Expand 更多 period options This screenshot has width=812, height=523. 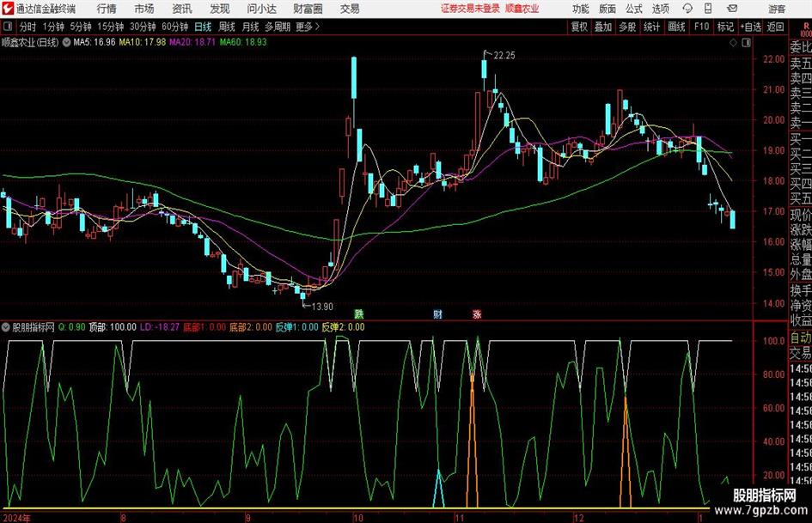[308, 27]
